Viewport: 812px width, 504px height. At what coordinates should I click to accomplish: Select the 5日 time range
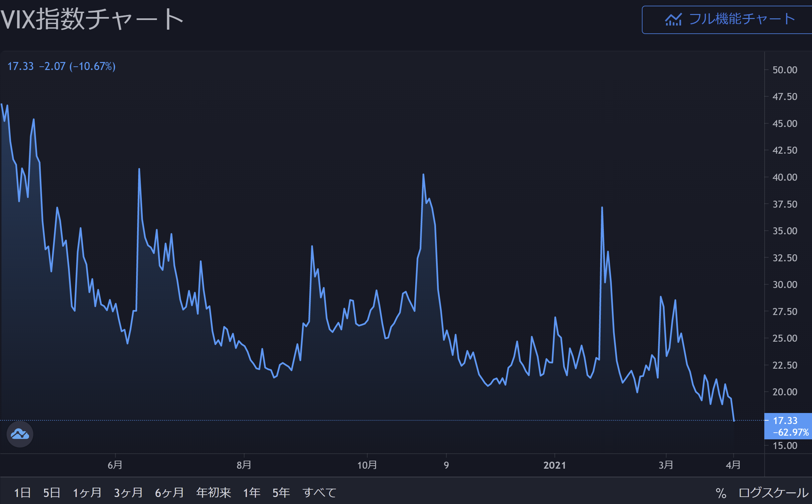pyautogui.click(x=52, y=493)
